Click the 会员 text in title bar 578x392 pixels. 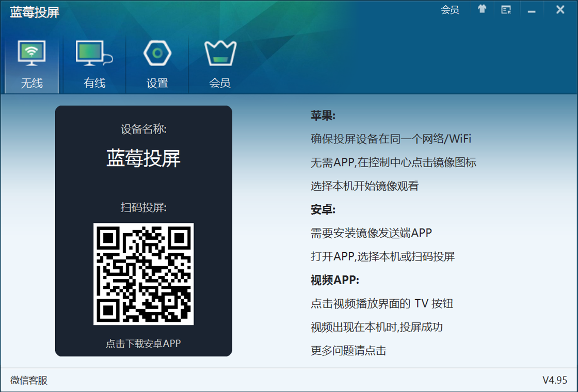(450, 10)
